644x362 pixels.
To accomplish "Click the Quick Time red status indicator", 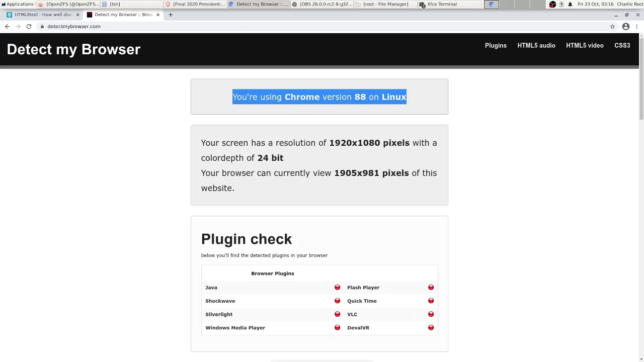I will tap(431, 301).
